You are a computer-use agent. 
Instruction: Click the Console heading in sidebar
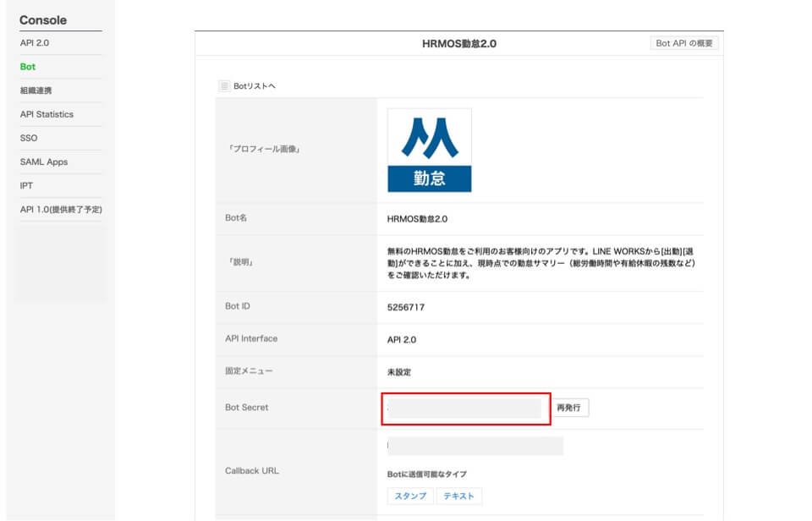(x=43, y=20)
